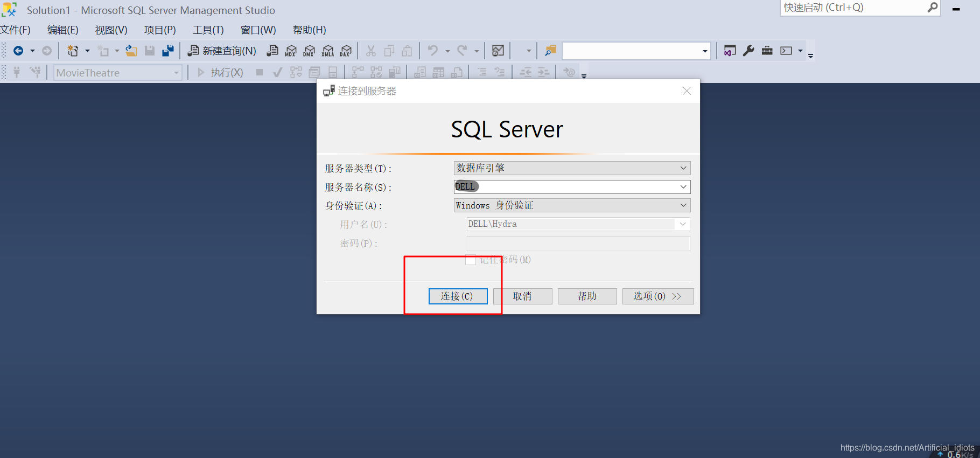This screenshot has height=458, width=980.
Task: Click the Uncomment lines icon
Action: [x=500, y=72]
